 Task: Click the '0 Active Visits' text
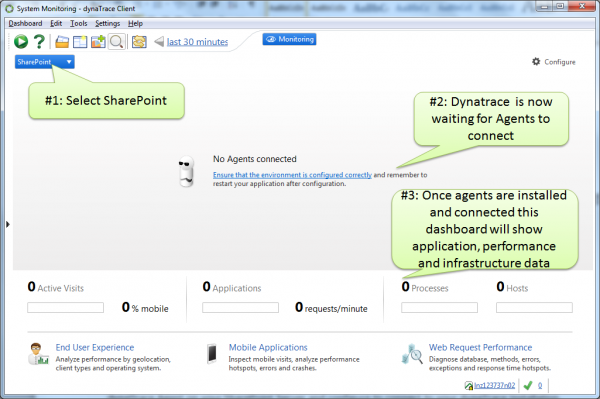[x=55, y=287]
